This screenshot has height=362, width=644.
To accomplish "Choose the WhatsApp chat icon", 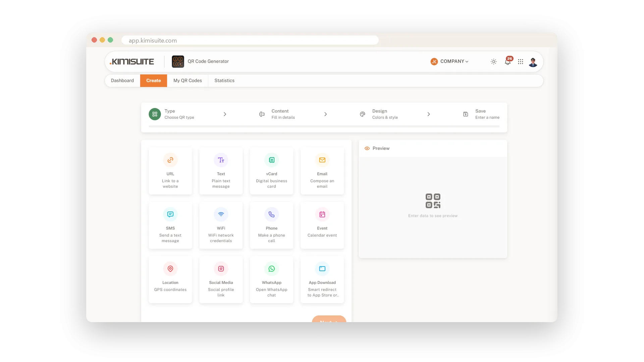I will pyautogui.click(x=272, y=268).
